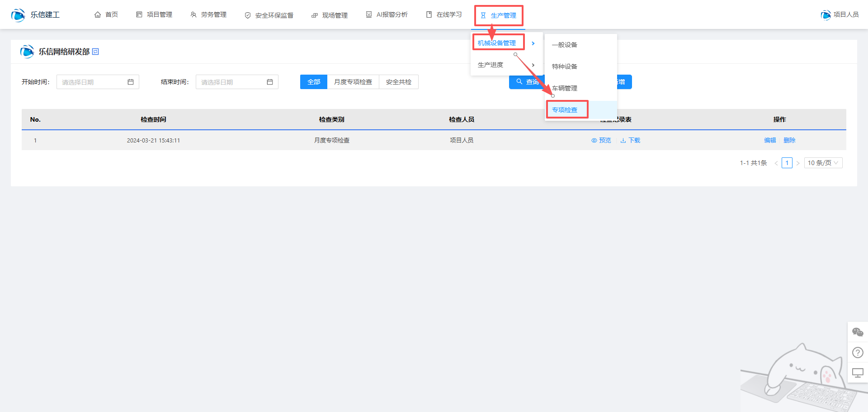Select the 月度专项检查 filter option

pos(353,82)
